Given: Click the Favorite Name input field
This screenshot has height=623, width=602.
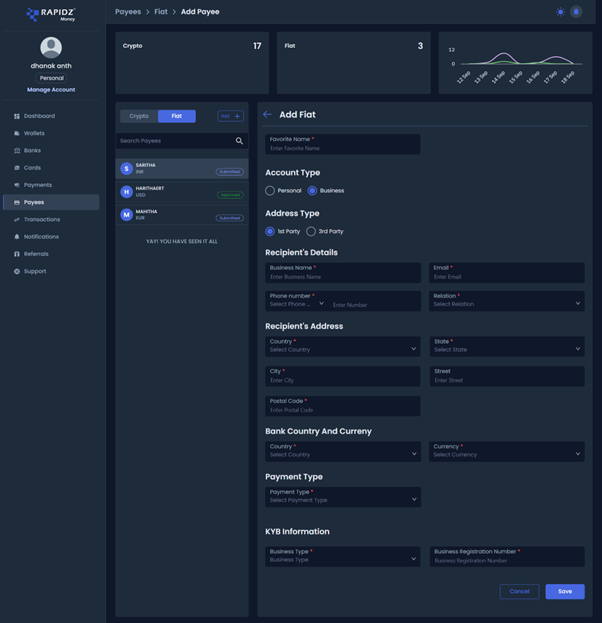Looking at the screenshot, I should pyautogui.click(x=343, y=144).
